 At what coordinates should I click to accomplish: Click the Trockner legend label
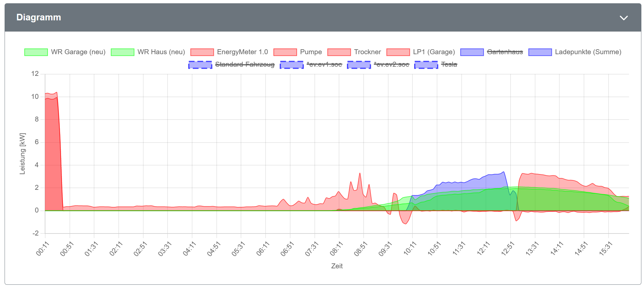(x=367, y=52)
